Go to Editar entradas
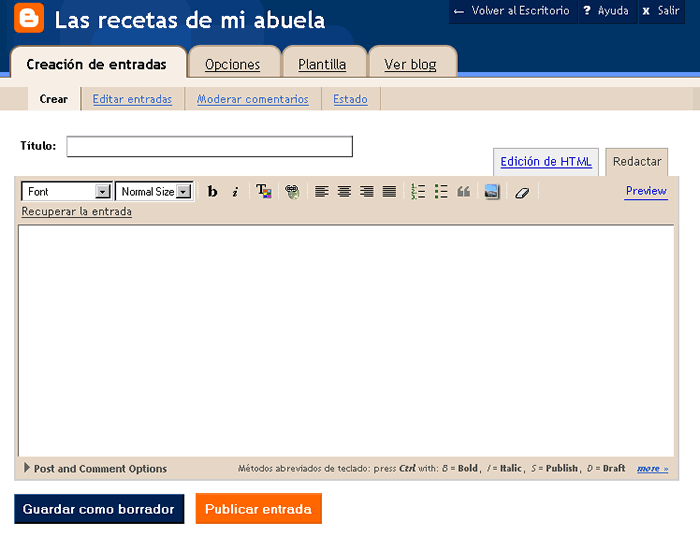700x537 pixels. click(x=132, y=99)
